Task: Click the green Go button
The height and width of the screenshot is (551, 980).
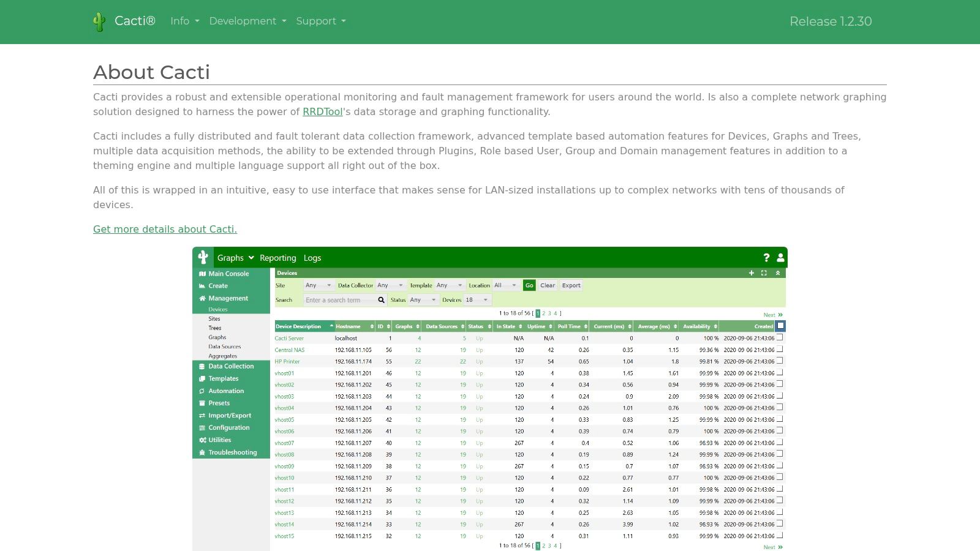Action: click(529, 285)
